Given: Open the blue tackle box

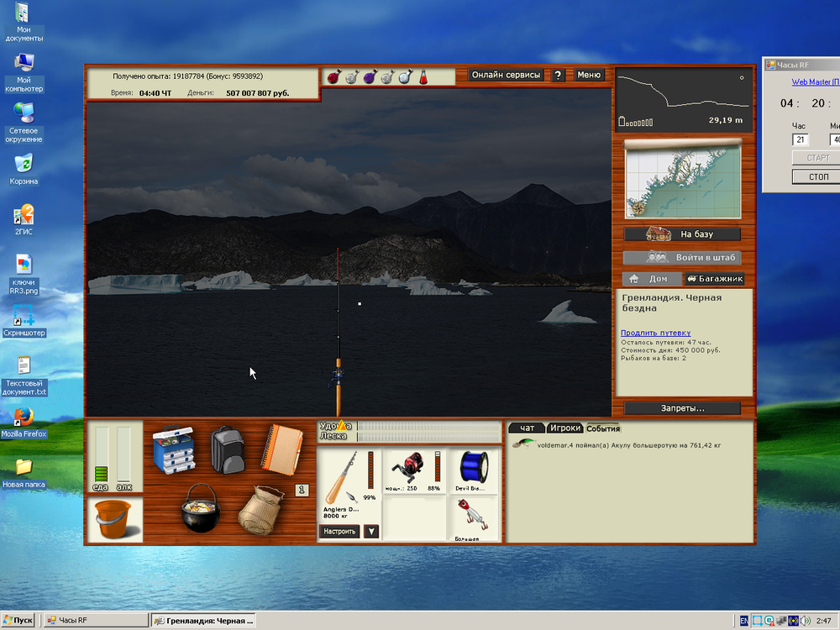Looking at the screenshot, I should 175,451.
